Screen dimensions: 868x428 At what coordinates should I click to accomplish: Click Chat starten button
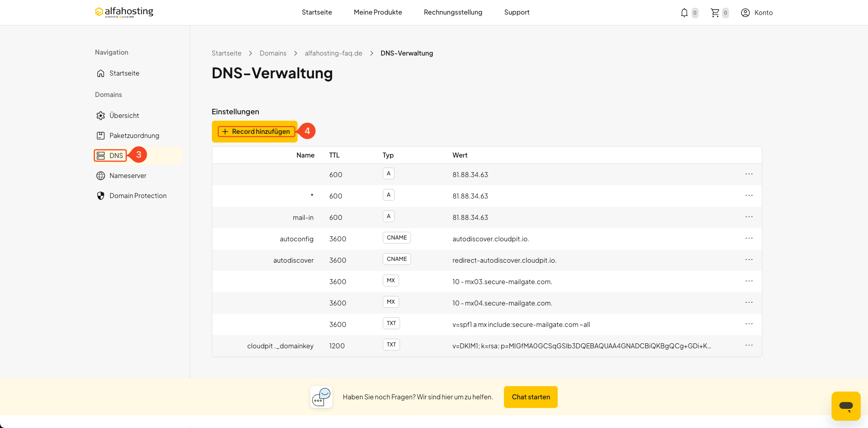coord(531,397)
